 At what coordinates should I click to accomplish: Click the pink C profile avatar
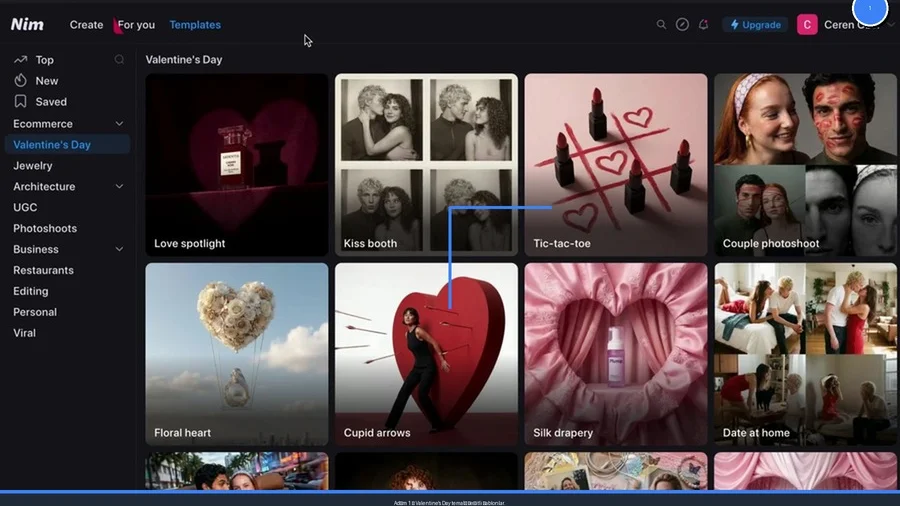click(x=807, y=25)
